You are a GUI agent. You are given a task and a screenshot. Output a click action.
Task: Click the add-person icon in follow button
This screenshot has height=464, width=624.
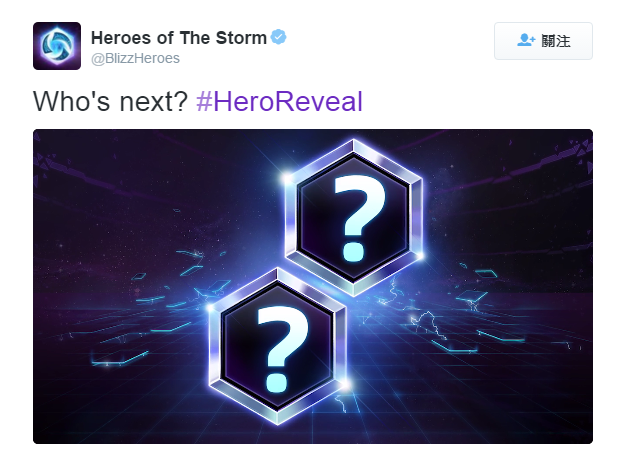tap(526, 40)
